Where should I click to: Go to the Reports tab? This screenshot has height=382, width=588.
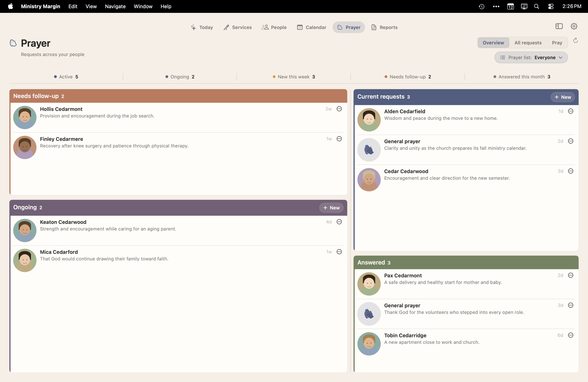coord(384,27)
